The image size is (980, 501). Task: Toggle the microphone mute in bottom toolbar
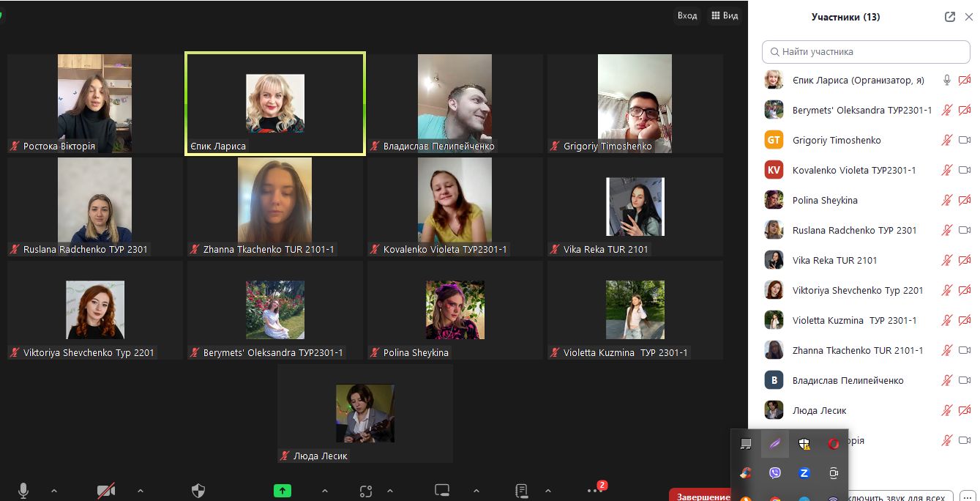point(23,491)
